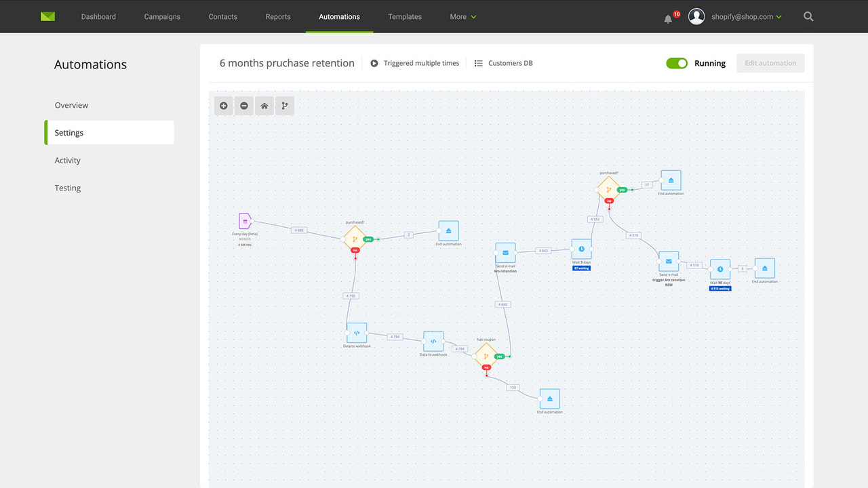Open the Reports section
The image size is (868, 488).
pyautogui.click(x=278, y=16)
